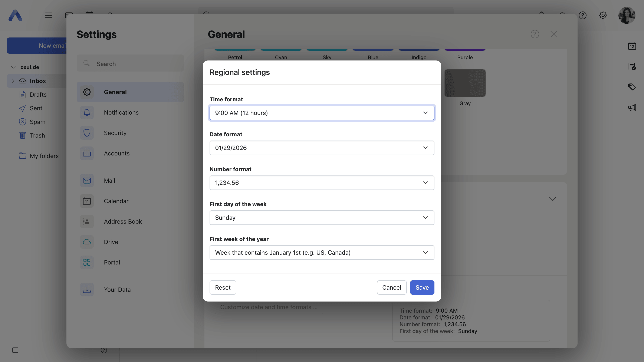Click the Your Data download icon
The image size is (644, 362).
coord(87,290)
